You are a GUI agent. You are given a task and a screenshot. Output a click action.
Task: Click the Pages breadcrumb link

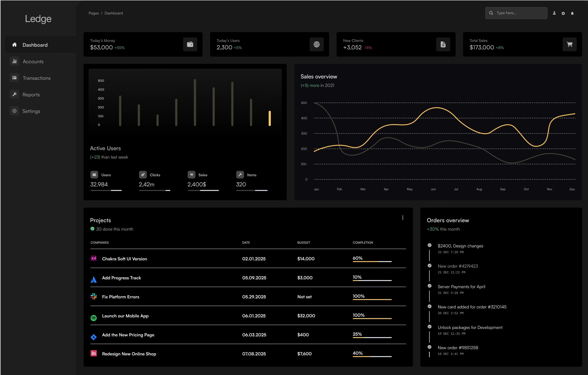pyautogui.click(x=93, y=13)
